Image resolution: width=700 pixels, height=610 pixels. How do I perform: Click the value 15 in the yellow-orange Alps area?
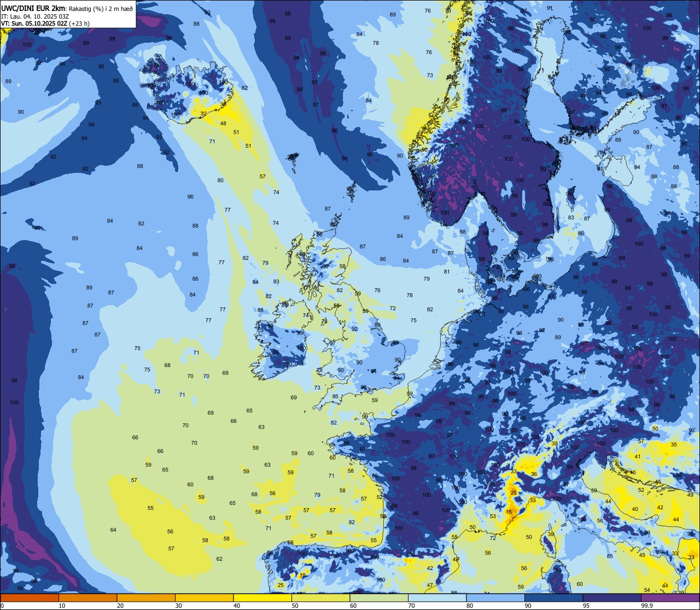tap(509, 512)
